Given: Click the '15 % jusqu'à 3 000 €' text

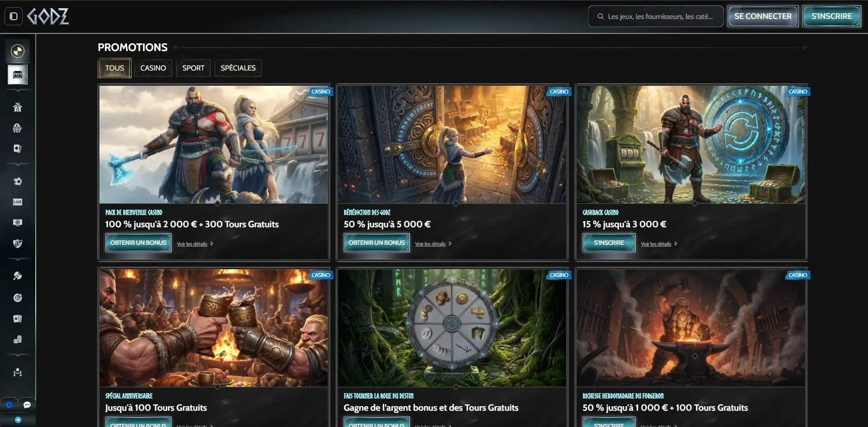Looking at the screenshot, I should point(624,224).
